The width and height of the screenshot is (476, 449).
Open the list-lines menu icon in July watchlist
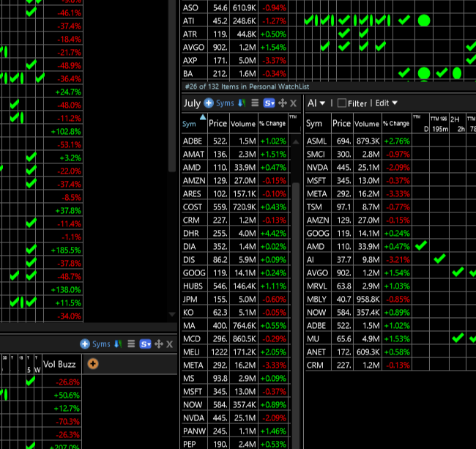coord(255,103)
